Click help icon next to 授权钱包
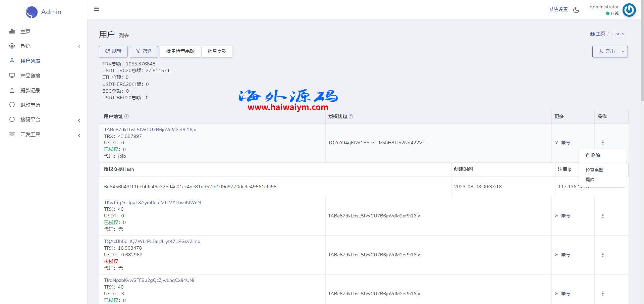 [x=351, y=116]
